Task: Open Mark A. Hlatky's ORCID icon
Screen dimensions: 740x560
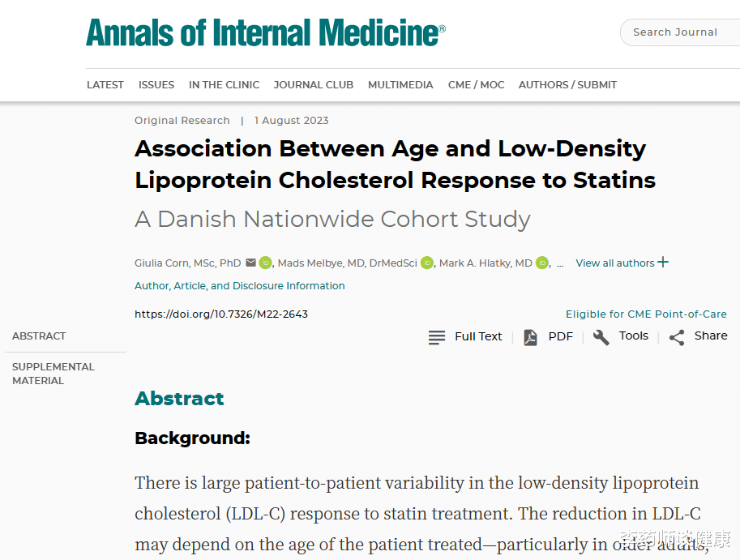Action: tap(541, 263)
